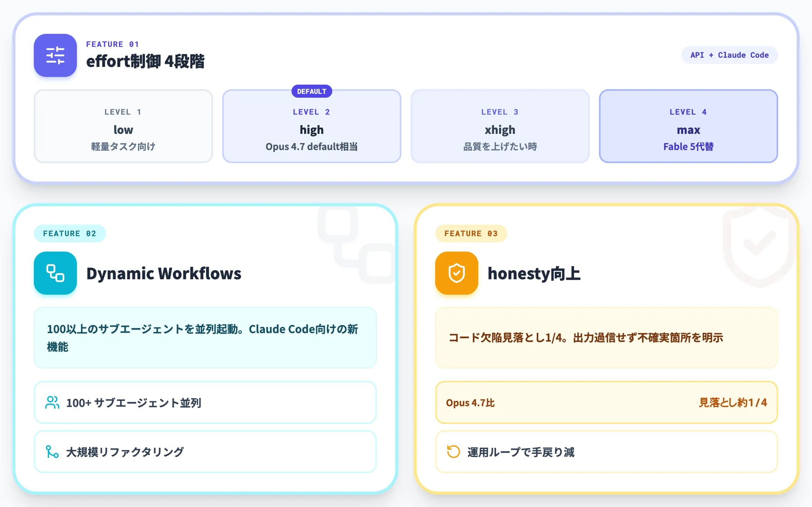
Task: Click the Dynamic Workflows teal icon
Action: point(55,273)
